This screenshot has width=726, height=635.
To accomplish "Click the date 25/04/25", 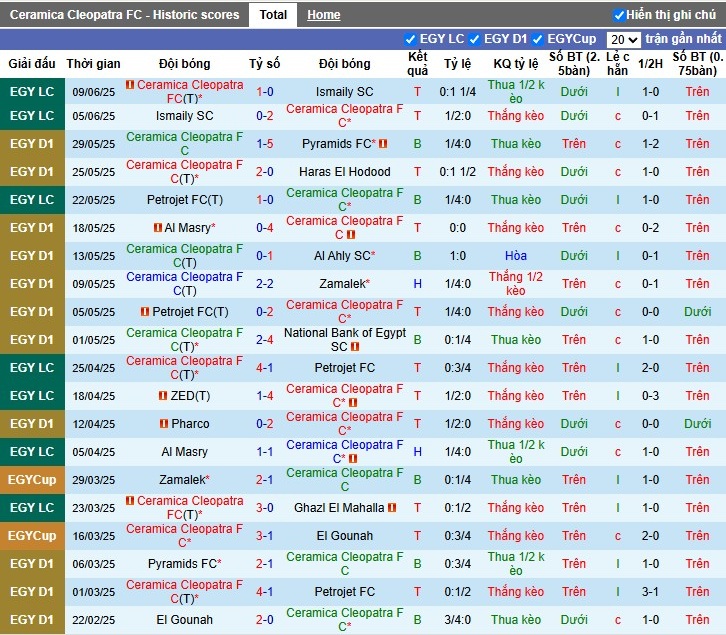I will [94, 368].
